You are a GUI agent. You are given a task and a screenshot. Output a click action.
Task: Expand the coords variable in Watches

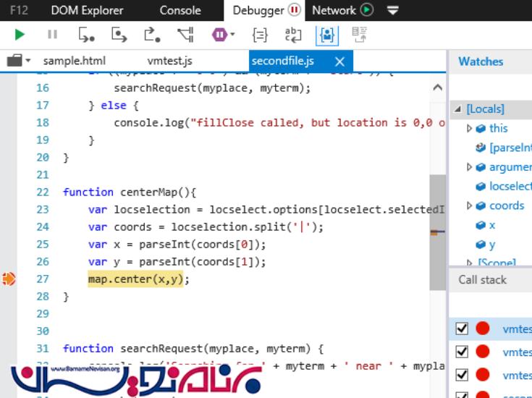pos(469,206)
